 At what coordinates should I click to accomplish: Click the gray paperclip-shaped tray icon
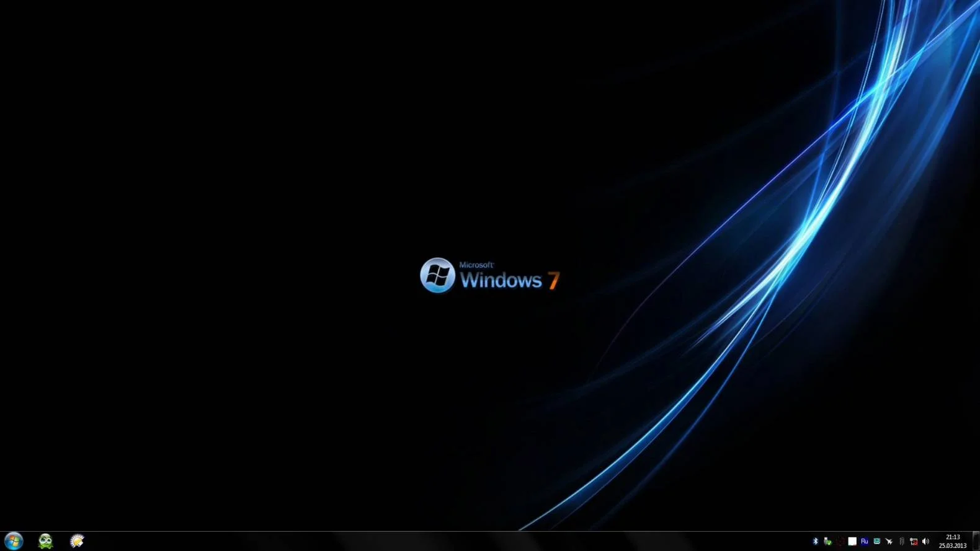pos(901,542)
